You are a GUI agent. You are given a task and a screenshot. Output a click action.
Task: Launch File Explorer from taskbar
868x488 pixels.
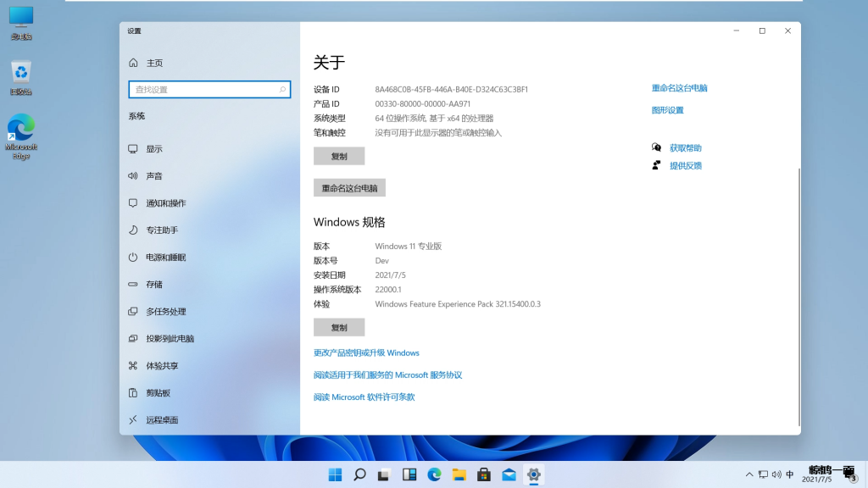click(x=459, y=474)
